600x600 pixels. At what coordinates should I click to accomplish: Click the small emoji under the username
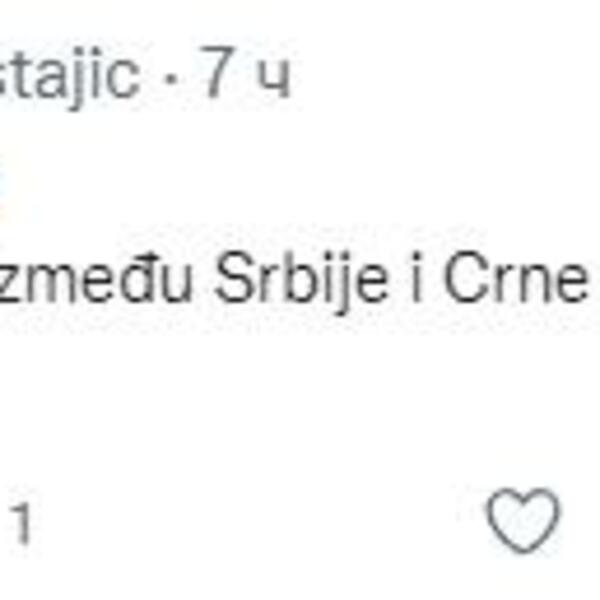[x=6, y=180]
